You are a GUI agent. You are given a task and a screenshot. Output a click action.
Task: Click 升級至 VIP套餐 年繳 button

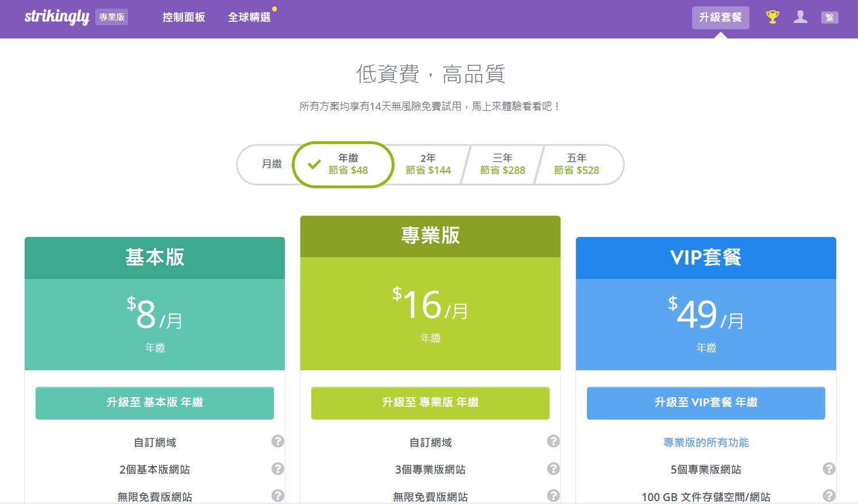pyautogui.click(x=705, y=403)
